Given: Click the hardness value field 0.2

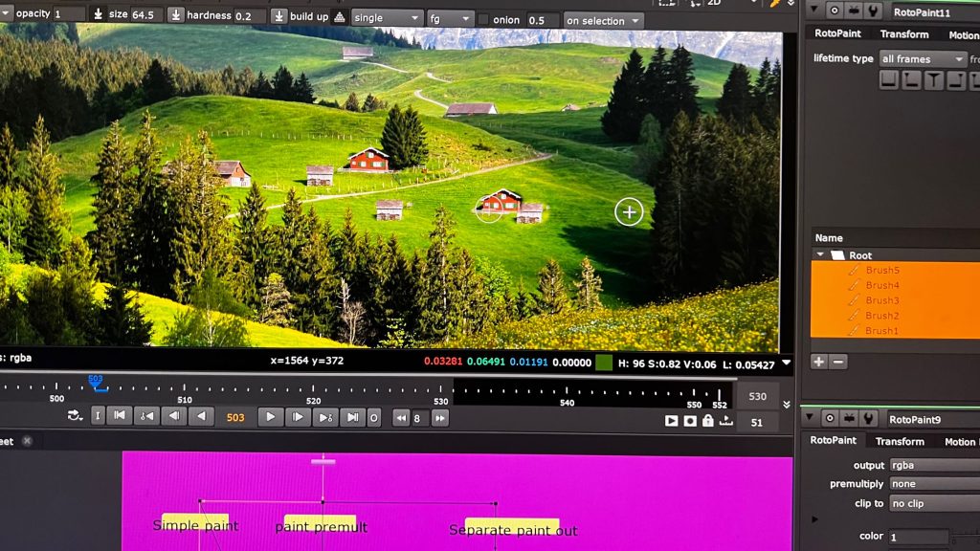Looking at the screenshot, I should coord(250,15).
